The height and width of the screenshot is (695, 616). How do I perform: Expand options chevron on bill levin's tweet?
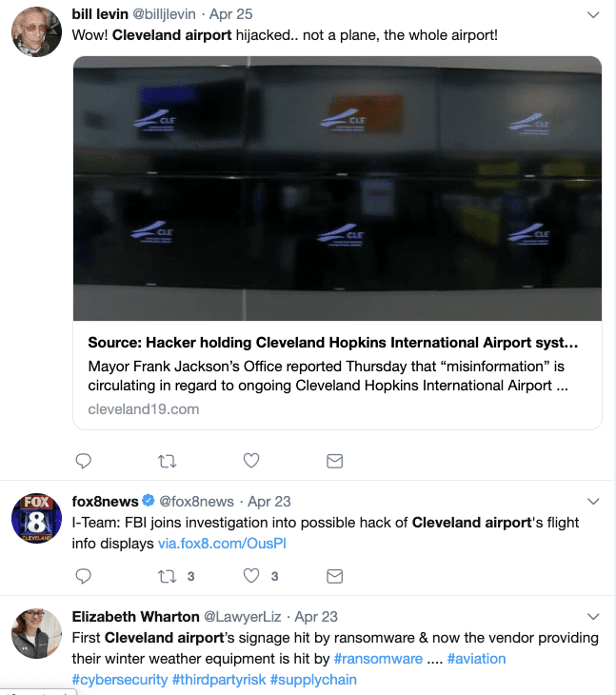(593, 15)
